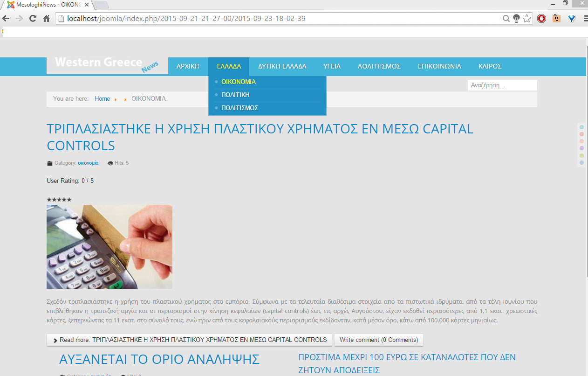
Task: Open the ΚΑΙΡΟΣ menu item
Action: [x=490, y=66]
